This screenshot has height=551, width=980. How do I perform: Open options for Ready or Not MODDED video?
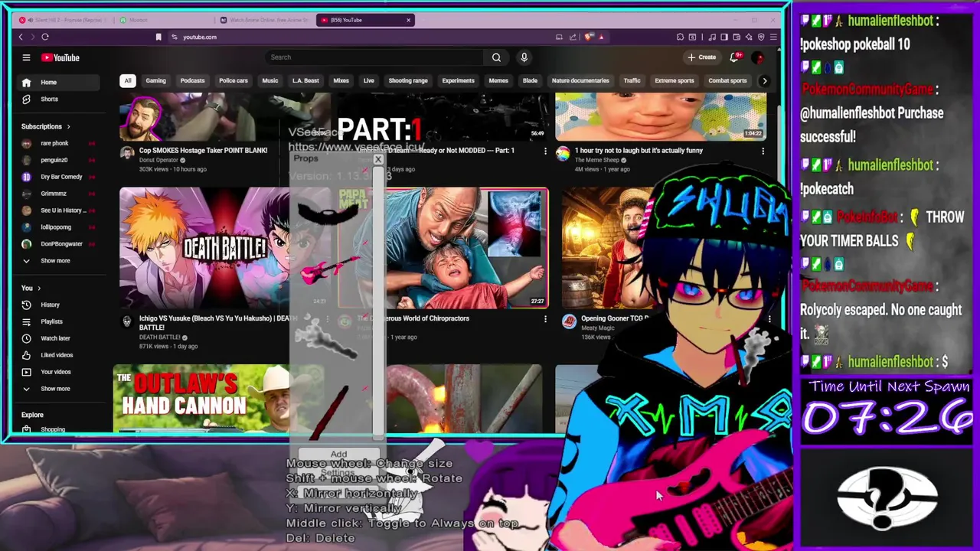(545, 152)
